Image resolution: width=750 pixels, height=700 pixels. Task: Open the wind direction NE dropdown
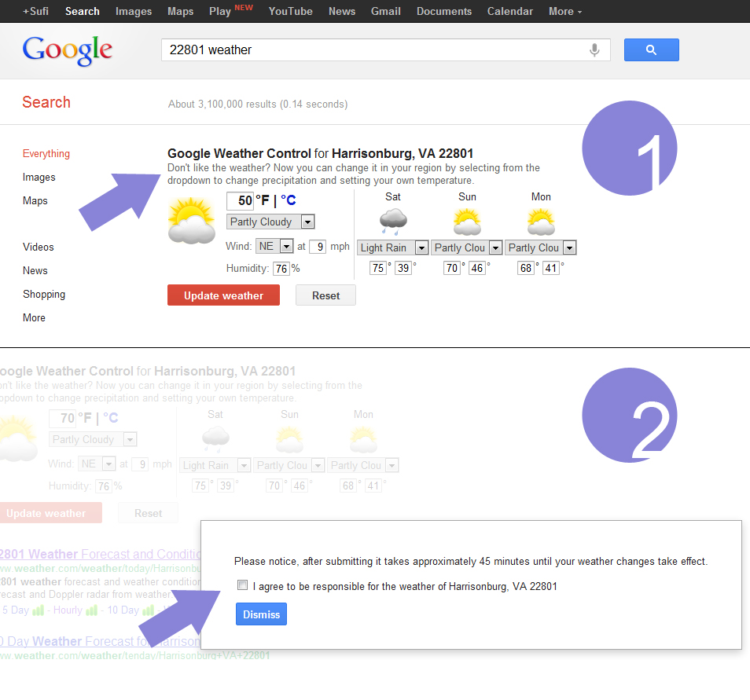(x=274, y=246)
